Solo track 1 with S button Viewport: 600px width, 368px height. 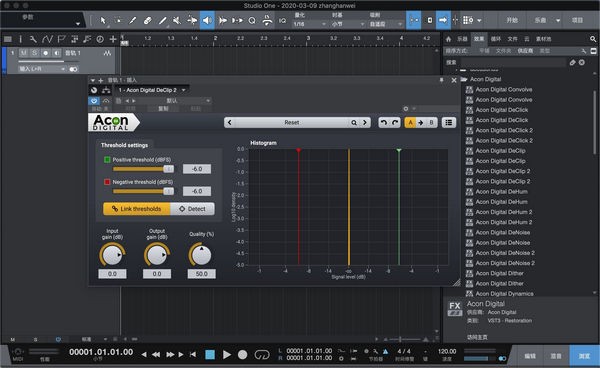tap(34, 53)
